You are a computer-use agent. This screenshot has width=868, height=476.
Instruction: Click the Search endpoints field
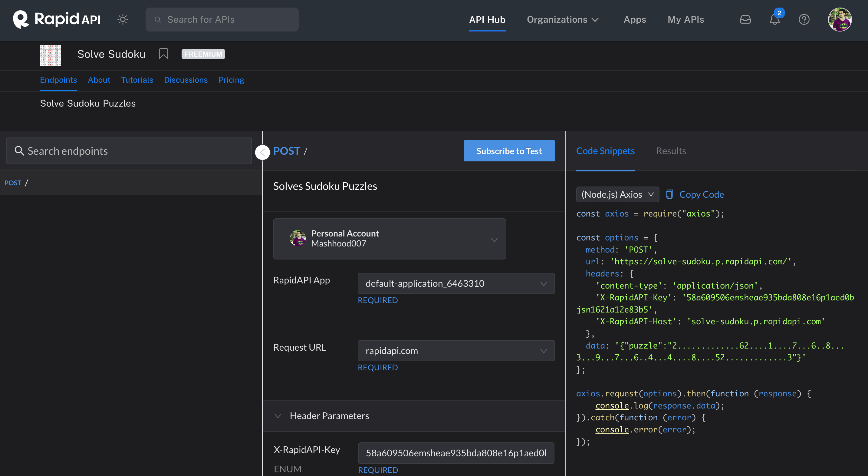pyautogui.click(x=129, y=151)
